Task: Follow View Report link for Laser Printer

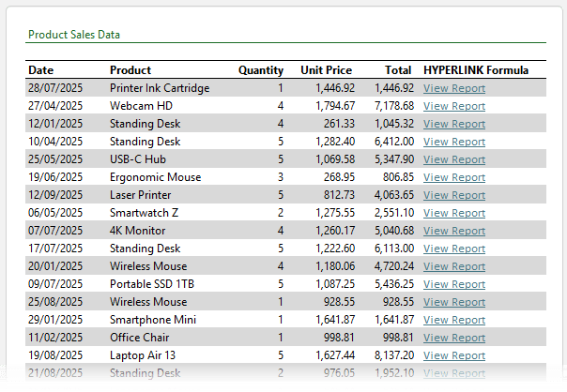Action: coord(454,195)
